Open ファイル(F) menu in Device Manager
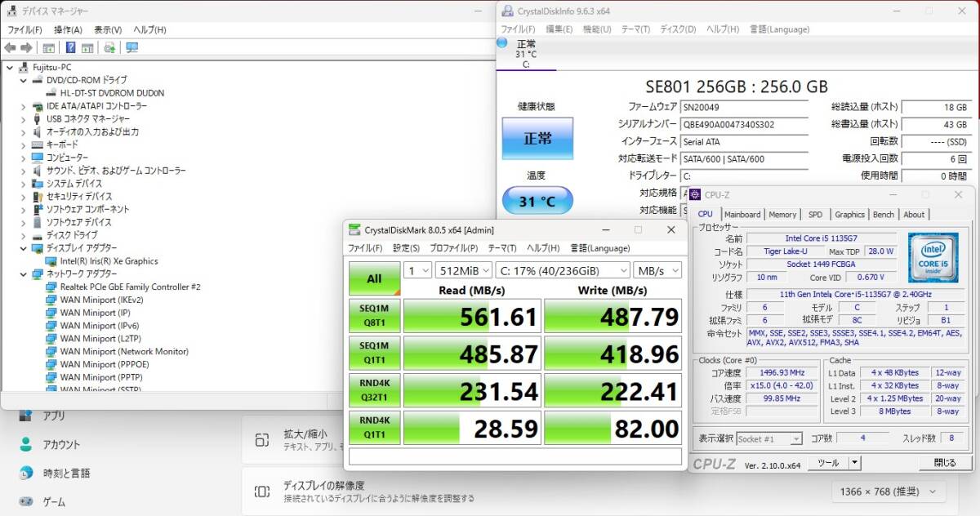Image resolution: width=980 pixels, height=516 pixels. pyautogui.click(x=25, y=29)
